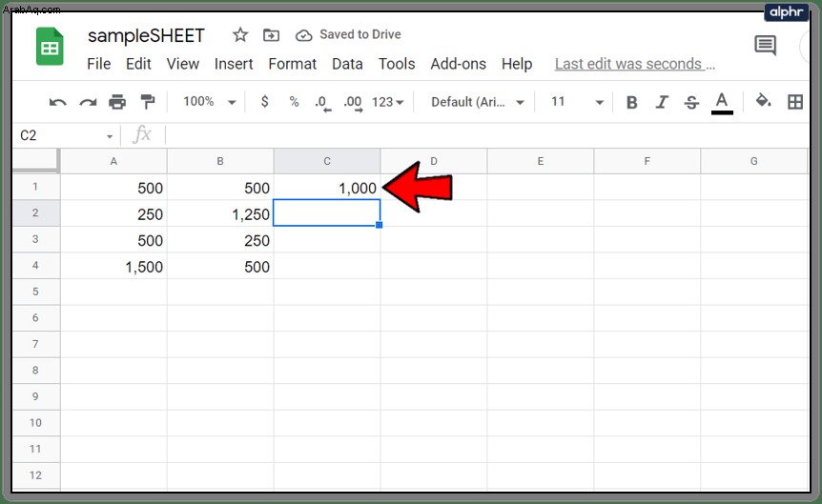Click the print icon
Screen dimensions: 822x504
tap(117, 102)
